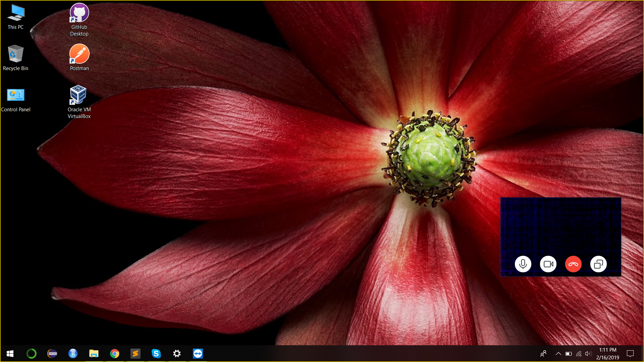
Task: Open the Wi-Fi network flyout
Action: (x=579, y=354)
